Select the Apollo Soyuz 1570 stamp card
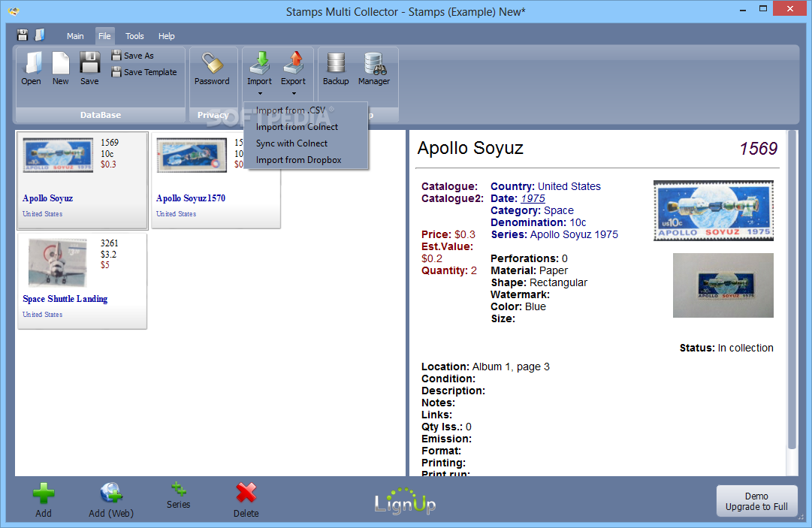The image size is (812, 528). (x=216, y=180)
